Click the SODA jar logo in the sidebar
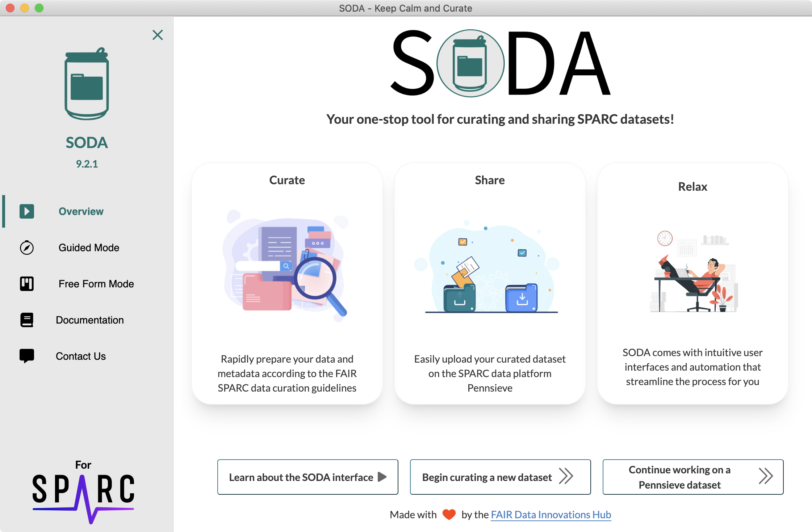This screenshot has width=812, height=532. [87, 84]
